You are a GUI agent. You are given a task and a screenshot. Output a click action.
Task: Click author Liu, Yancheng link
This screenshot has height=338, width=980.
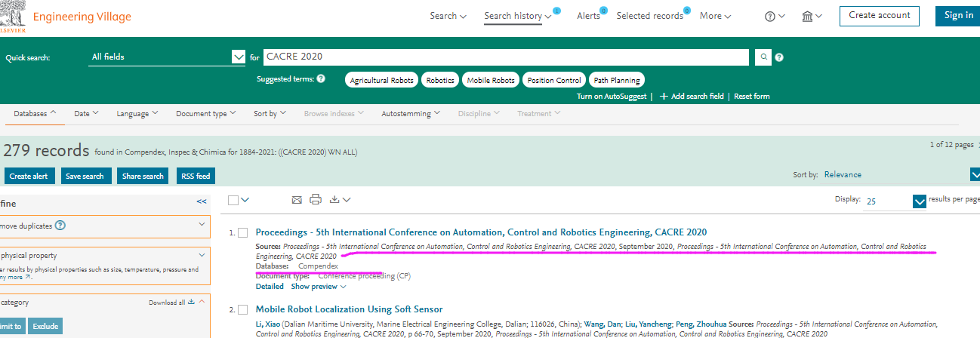point(648,324)
